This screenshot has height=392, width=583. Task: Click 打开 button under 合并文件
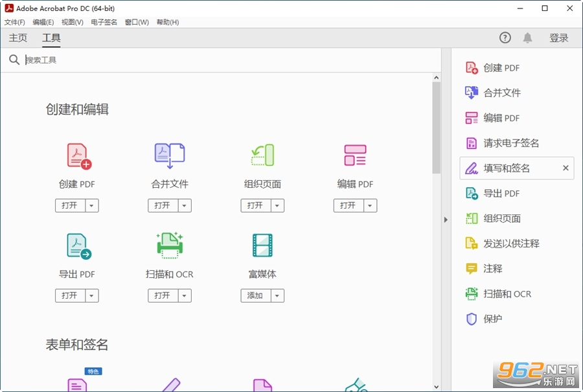163,205
